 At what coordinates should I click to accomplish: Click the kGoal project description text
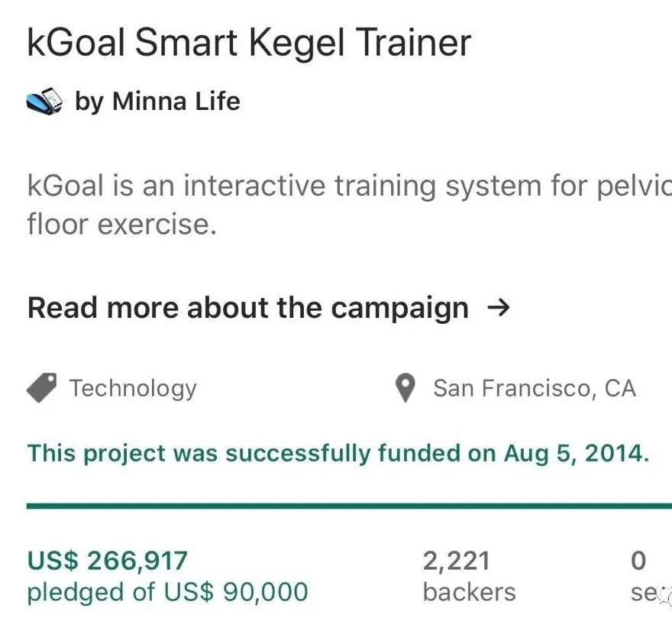pos(349,205)
